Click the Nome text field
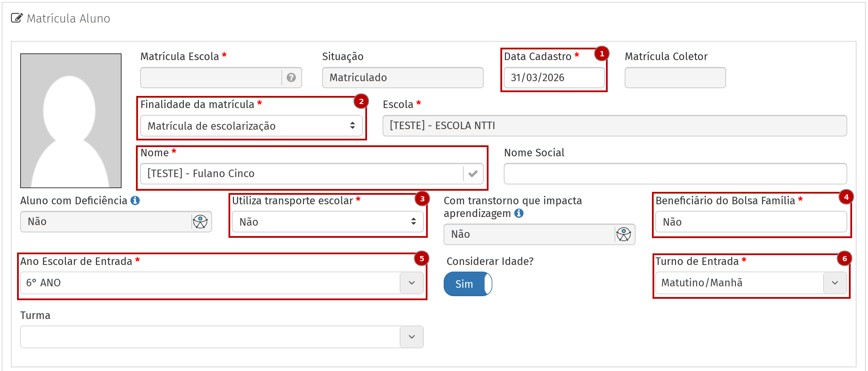 301,173
